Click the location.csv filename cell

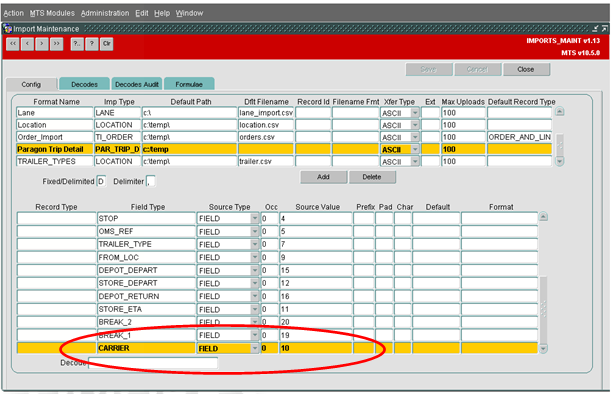[266, 125]
